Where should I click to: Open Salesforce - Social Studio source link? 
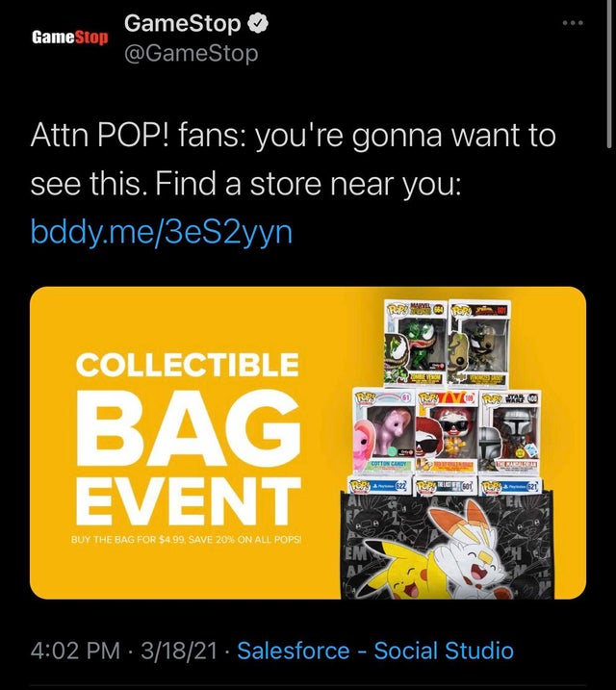click(x=375, y=651)
